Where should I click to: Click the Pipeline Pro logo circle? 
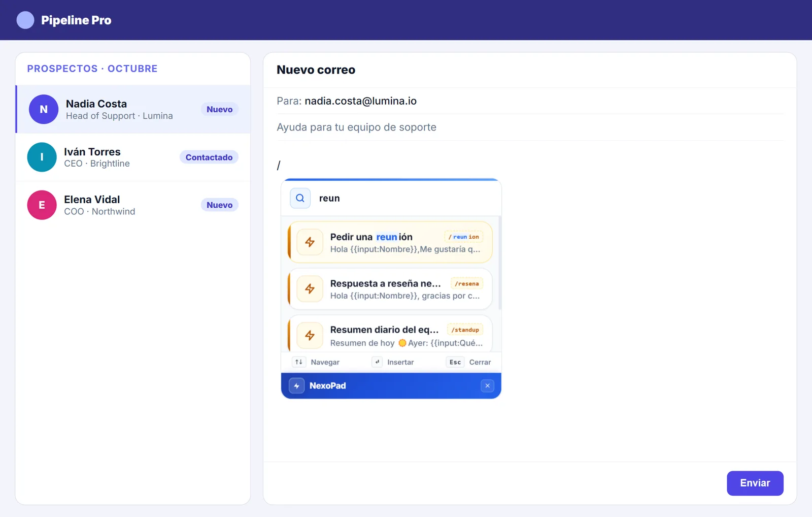25,20
